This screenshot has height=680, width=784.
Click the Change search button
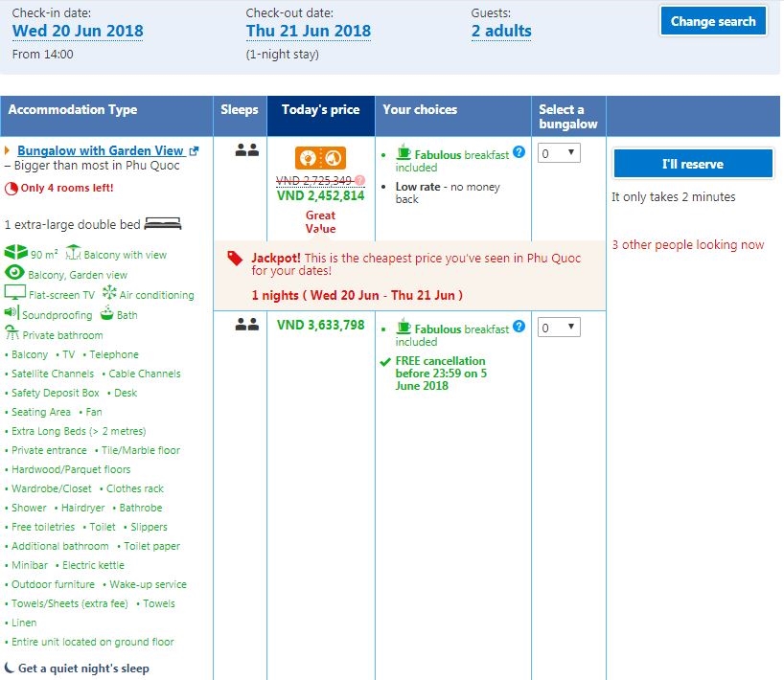pos(712,21)
